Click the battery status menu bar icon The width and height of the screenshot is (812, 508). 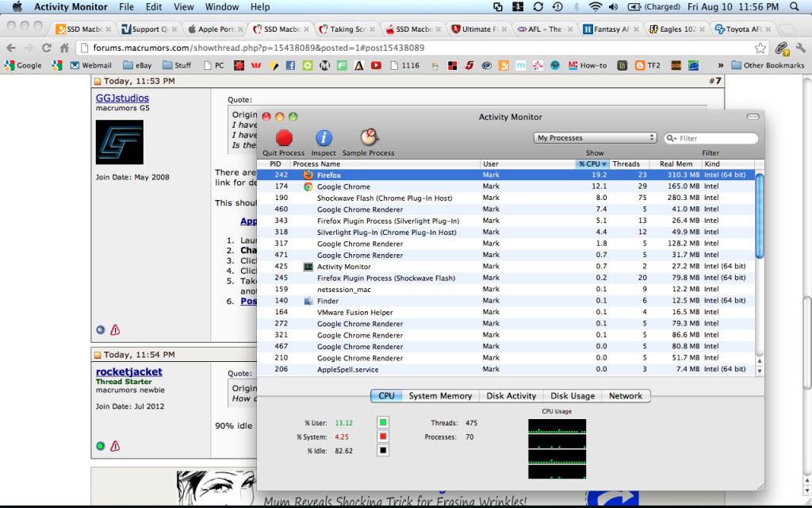coord(634,6)
